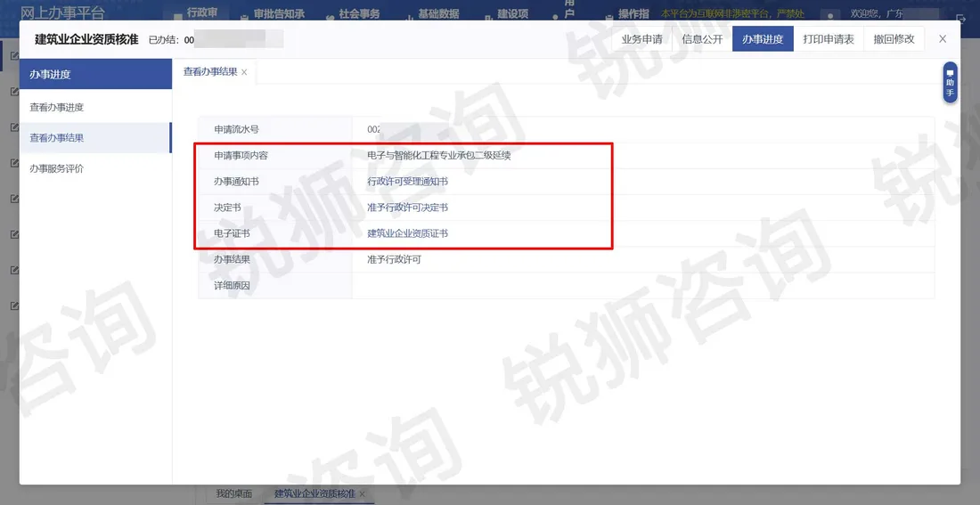Click the text 电子与智能化工程专业承包二级延续

point(439,156)
